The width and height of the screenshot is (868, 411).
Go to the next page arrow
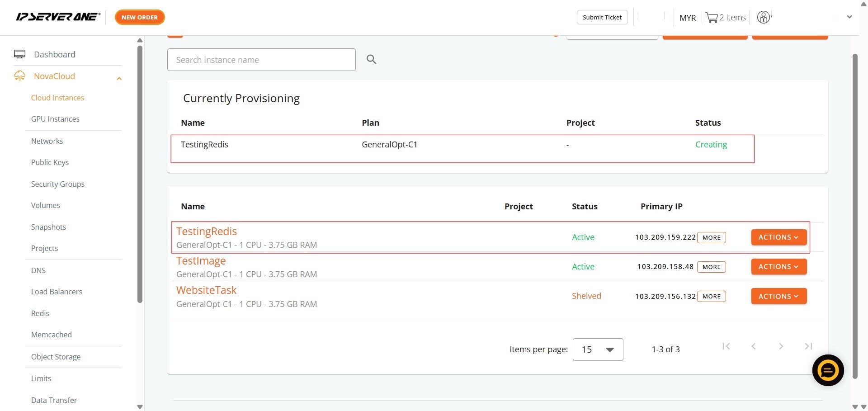click(x=781, y=346)
